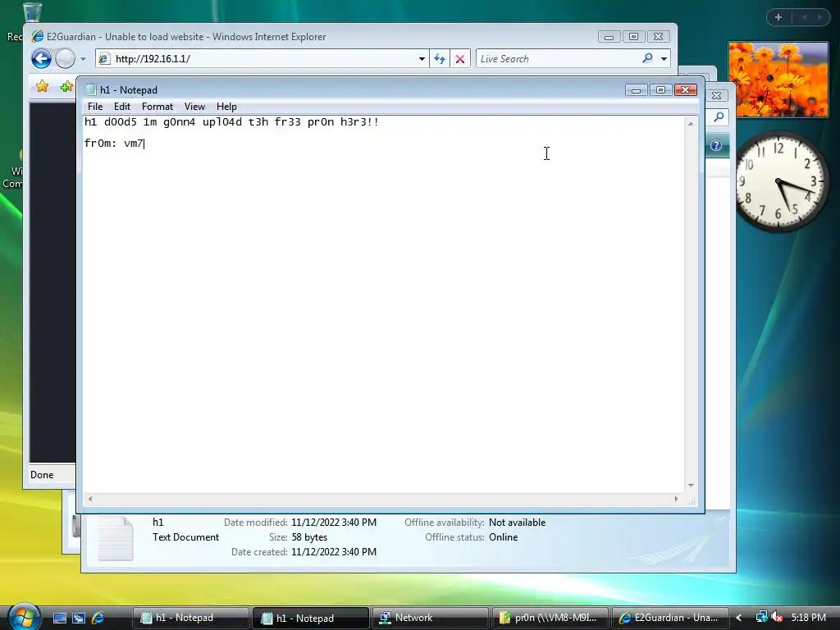
Task: Click the Size value 58 bytes
Action: pos(309,537)
